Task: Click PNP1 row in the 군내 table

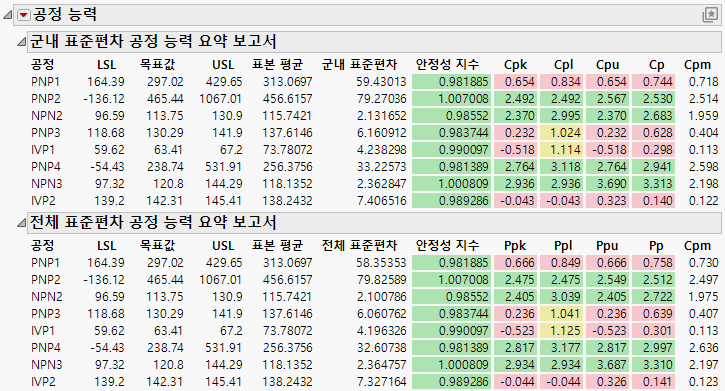Action: pyautogui.click(x=375, y=82)
